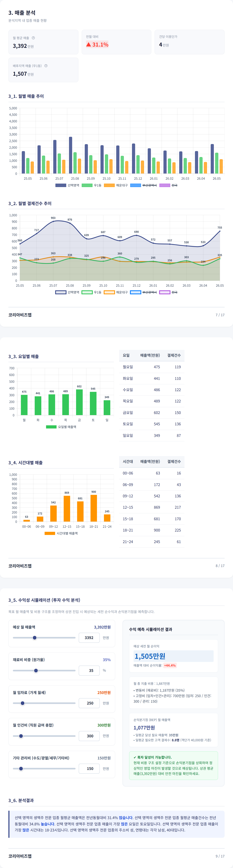Click the 12~15 bar labeled 869
The image size is (233, 868).
67,509
